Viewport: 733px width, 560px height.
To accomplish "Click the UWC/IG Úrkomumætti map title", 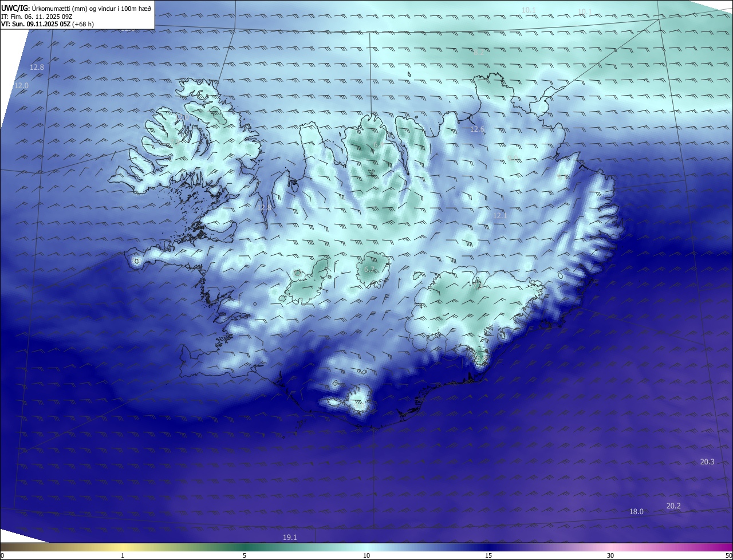I will [76, 9].
